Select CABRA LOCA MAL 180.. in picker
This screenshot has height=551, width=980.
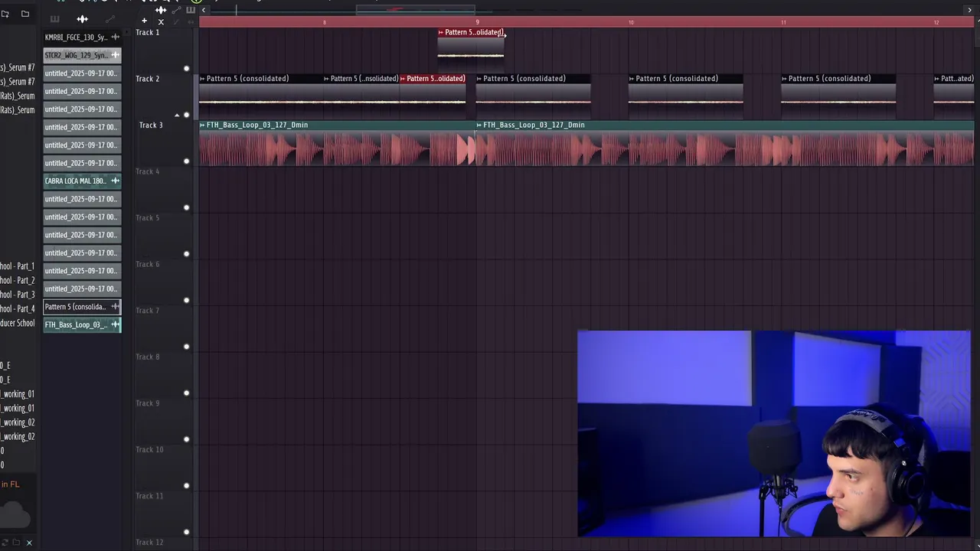pos(82,181)
